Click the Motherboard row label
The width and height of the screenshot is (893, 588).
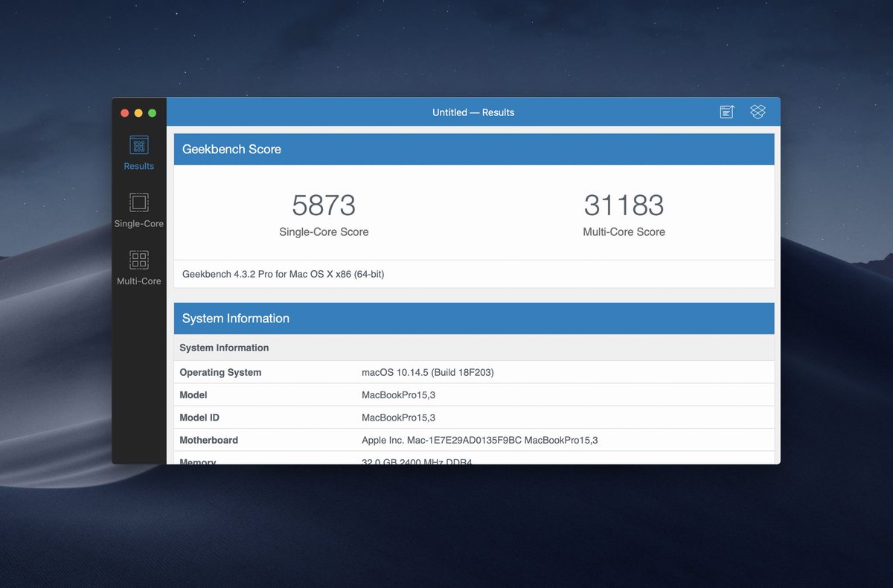click(209, 440)
